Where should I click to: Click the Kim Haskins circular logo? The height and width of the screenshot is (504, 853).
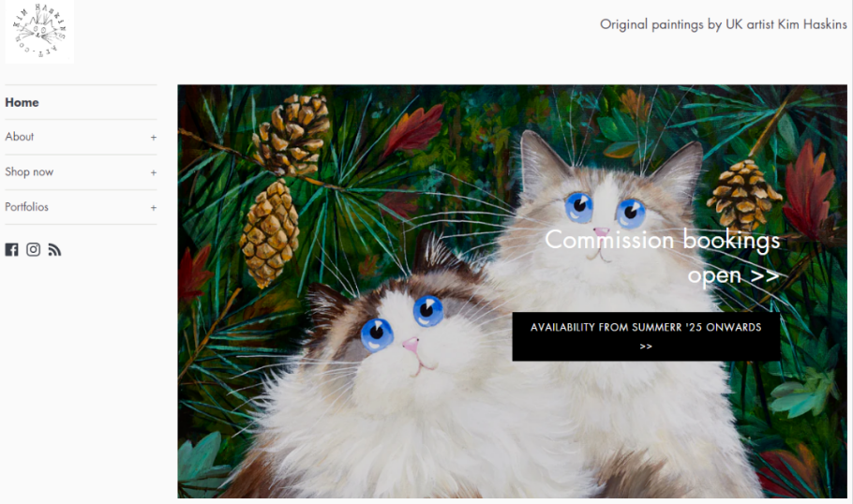39,32
